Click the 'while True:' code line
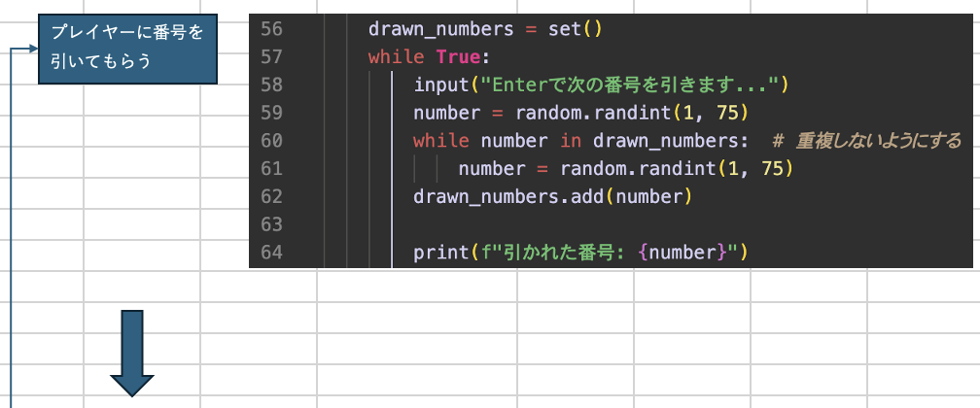Viewport: 980px width, 408px height. point(428,57)
